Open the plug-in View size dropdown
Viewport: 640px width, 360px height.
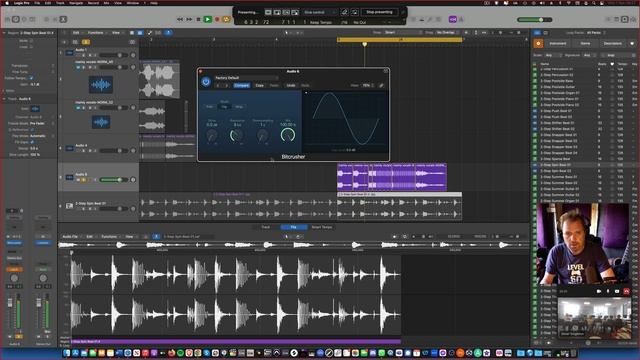368,85
